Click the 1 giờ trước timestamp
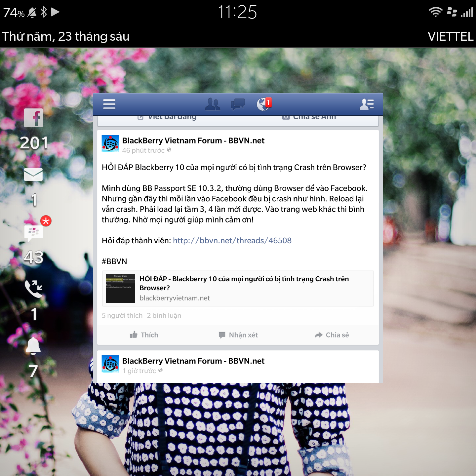The height and width of the screenshot is (476, 476). click(x=139, y=371)
